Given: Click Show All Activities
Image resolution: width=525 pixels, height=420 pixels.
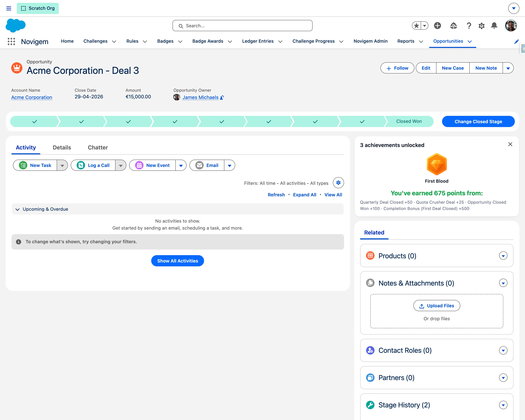Looking at the screenshot, I should click(177, 261).
